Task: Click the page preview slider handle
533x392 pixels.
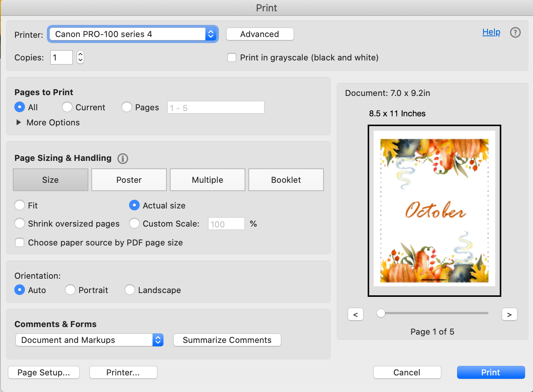Action: (381, 313)
